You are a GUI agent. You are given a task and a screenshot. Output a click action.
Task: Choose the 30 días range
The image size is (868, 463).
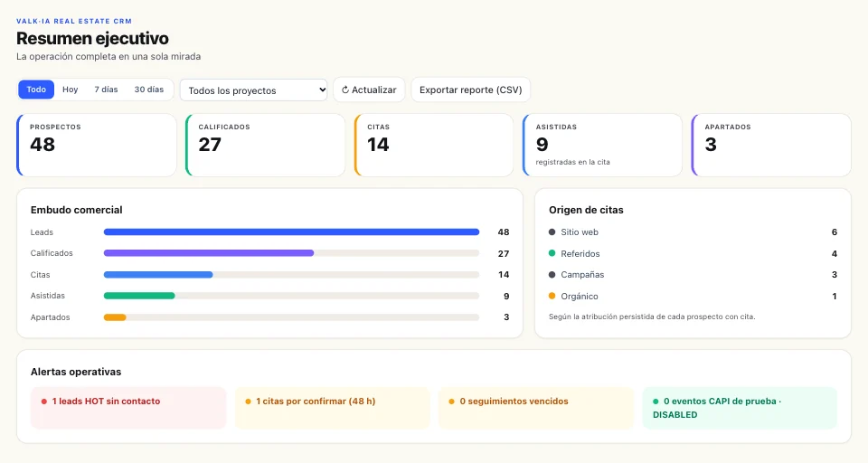pos(149,90)
